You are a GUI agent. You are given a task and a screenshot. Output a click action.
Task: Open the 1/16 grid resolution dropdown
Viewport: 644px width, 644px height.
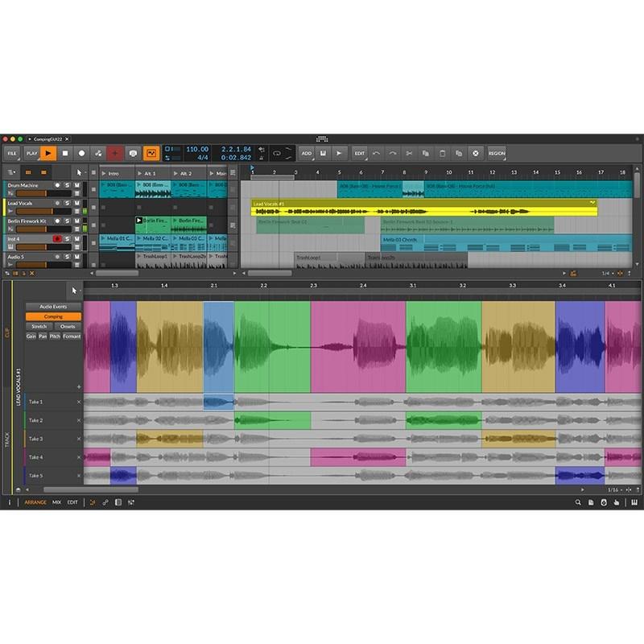click(x=613, y=489)
